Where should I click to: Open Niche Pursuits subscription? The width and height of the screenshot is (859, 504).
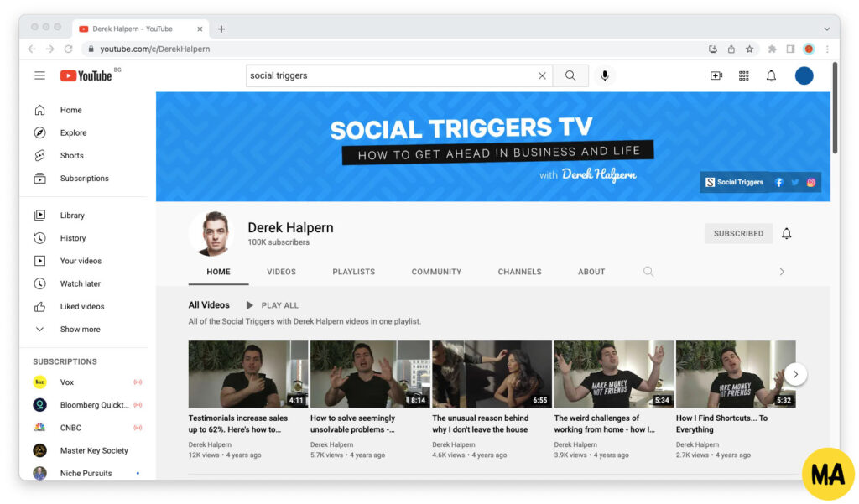pyautogui.click(x=85, y=473)
